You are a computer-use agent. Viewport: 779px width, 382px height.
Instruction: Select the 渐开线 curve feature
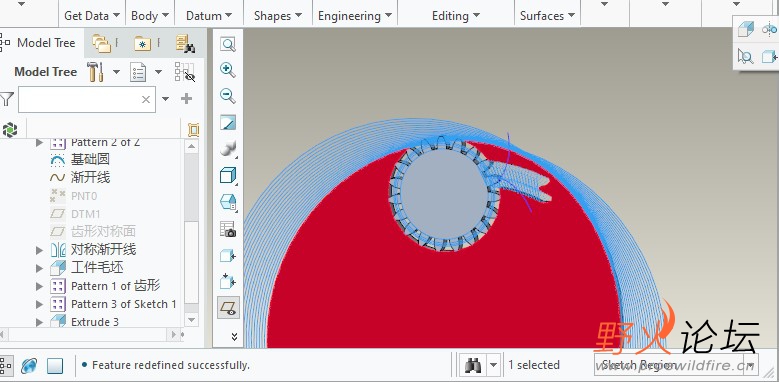90,177
